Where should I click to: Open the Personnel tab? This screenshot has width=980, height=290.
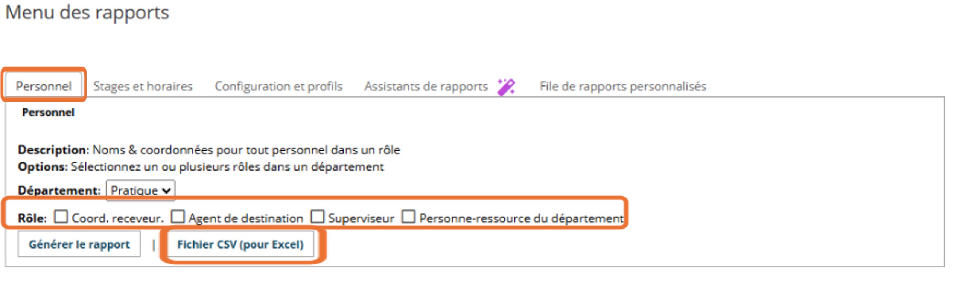43,86
